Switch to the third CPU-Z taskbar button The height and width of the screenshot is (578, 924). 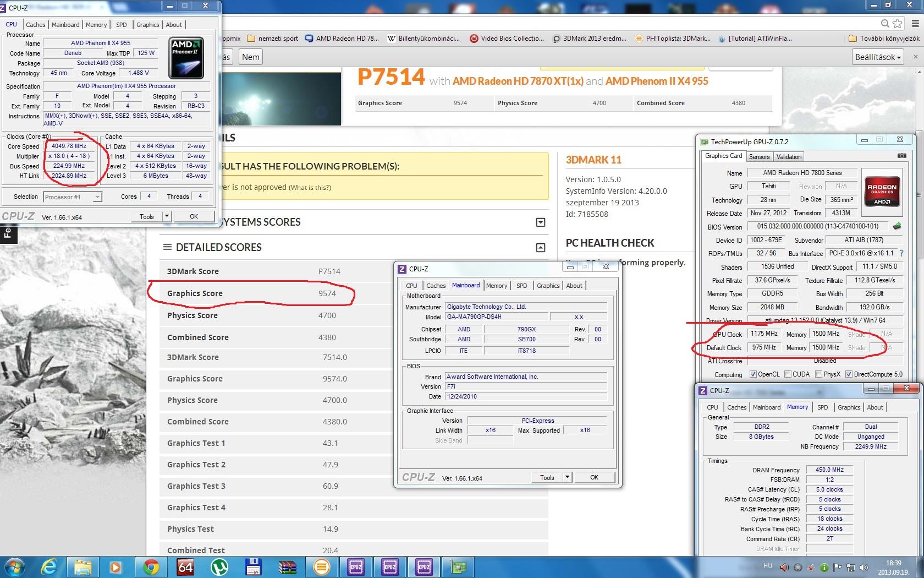[x=424, y=567]
